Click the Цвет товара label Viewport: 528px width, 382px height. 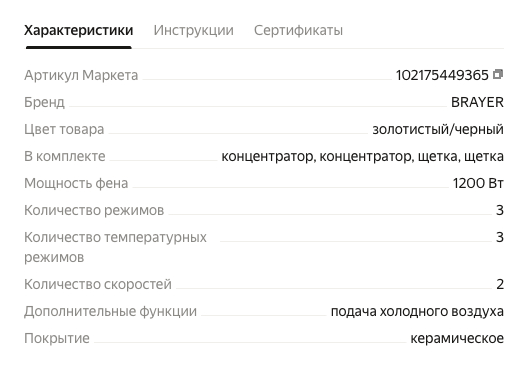[x=64, y=129]
